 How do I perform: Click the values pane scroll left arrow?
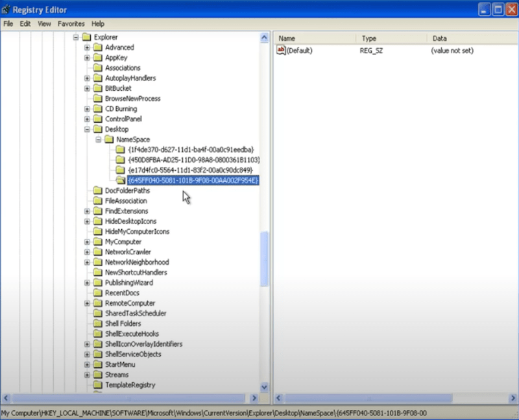coord(279,398)
